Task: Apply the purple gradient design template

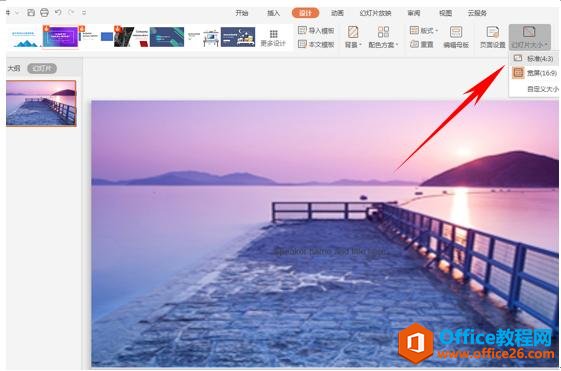Action: point(60,37)
